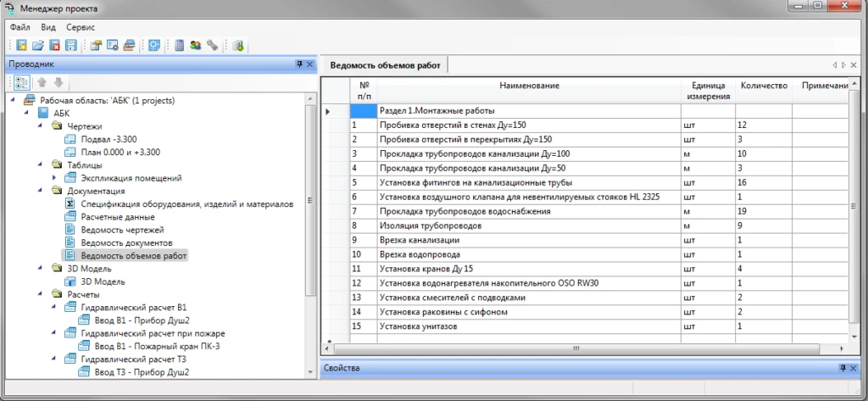The width and height of the screenshot is (868, 401).
Task: Open the Файл menu
Action: point(20,27)
